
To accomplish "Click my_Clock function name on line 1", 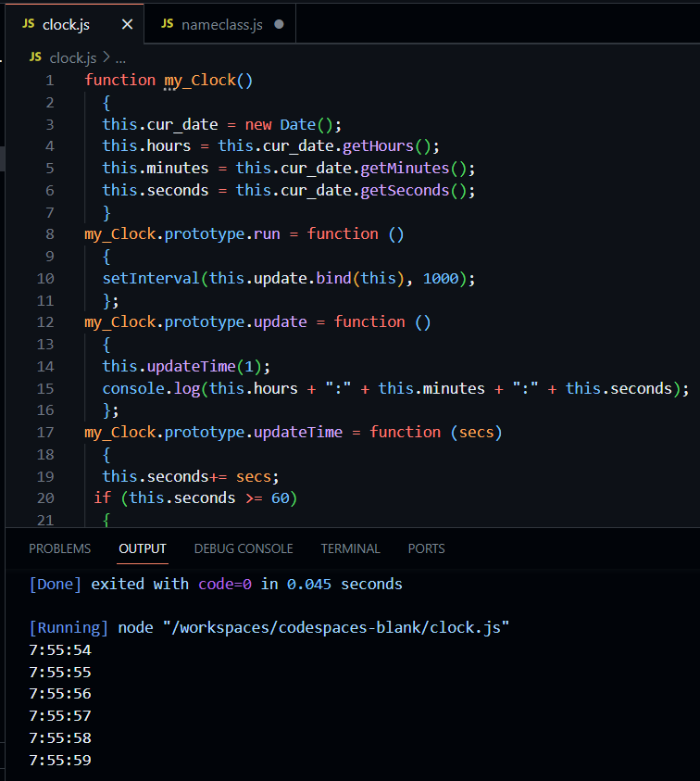I will click(x=200, y=81).
